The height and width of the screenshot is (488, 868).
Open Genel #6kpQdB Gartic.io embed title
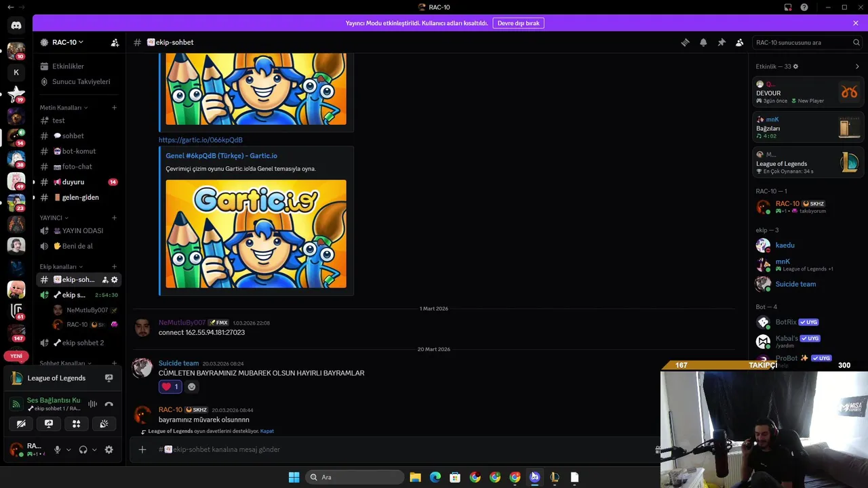[x=221, y=156]
